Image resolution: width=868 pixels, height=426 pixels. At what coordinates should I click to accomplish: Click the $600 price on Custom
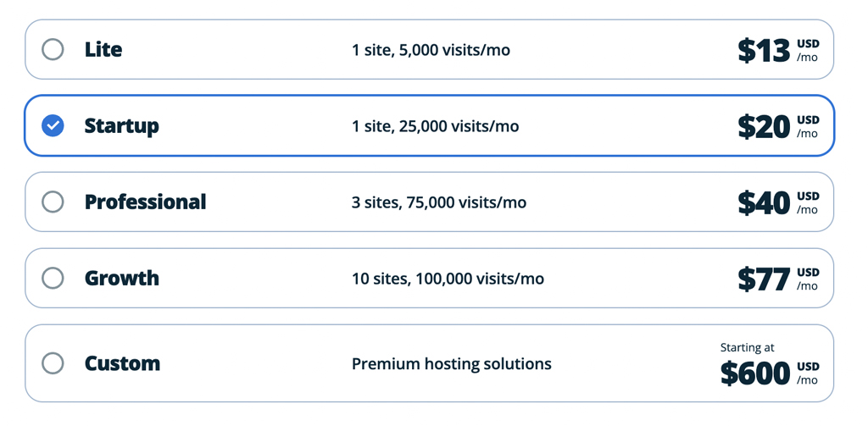(755, 373)
